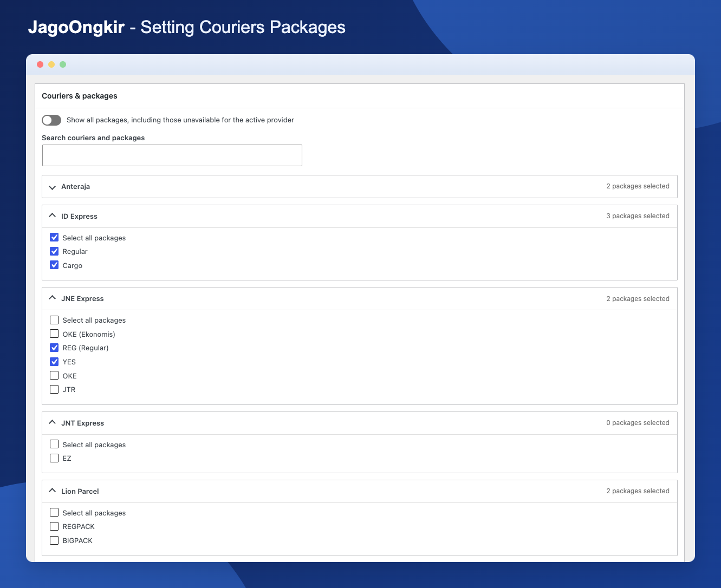
Task: Click the JNE Express title text
Action: click(82, 298)
